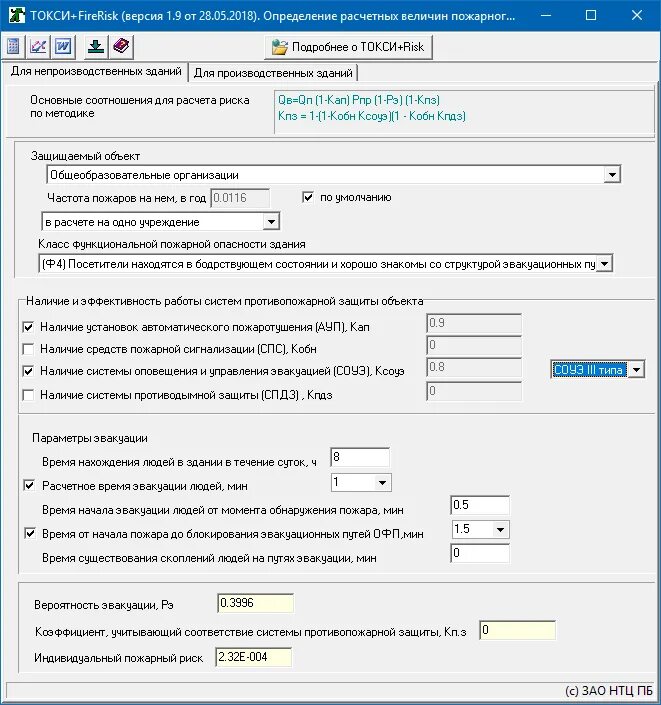
Task: Click the Кобн value field for СПС
Action: coord(474,345)
